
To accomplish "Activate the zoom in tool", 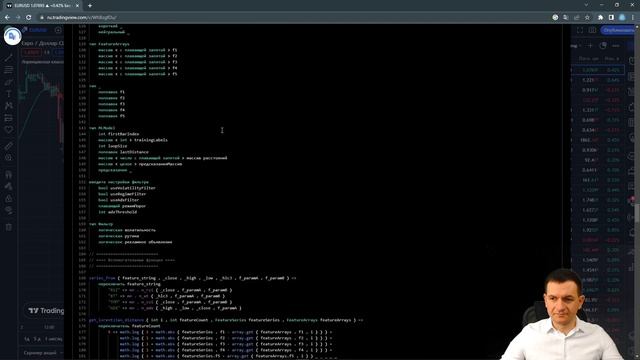I will [x=9, y=158].
